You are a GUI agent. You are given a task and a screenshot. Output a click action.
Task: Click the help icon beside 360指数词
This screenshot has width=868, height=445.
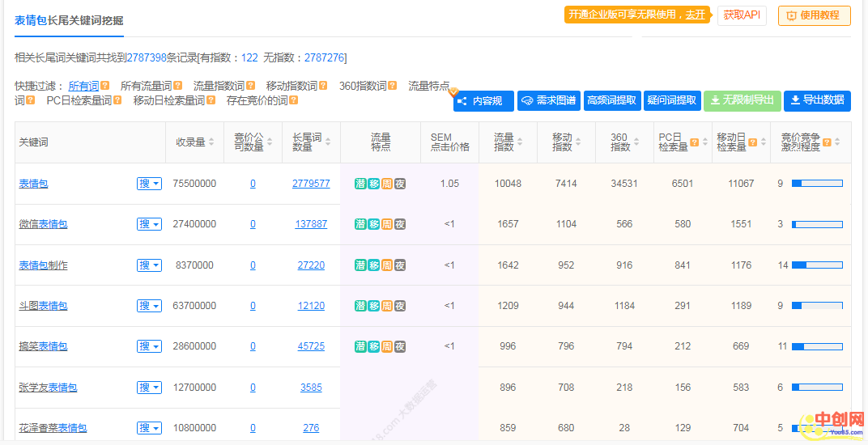[393, 86]
